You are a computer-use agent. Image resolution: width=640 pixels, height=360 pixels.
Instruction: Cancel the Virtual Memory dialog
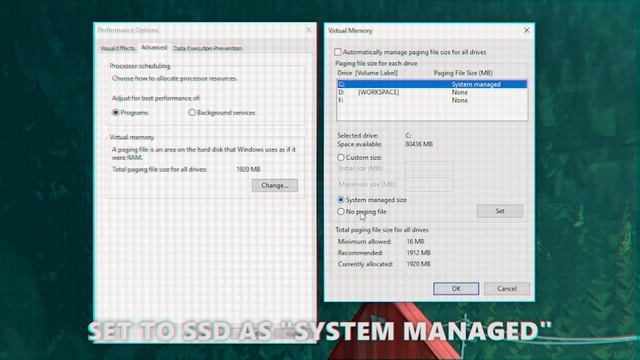tap(507, 289)
